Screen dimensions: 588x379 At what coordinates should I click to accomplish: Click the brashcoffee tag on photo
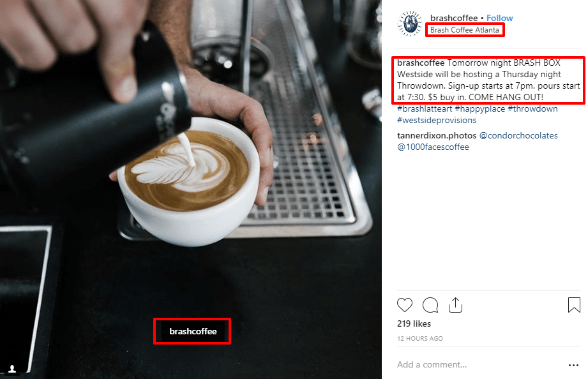pyautogui.click(x=193, y=331)
